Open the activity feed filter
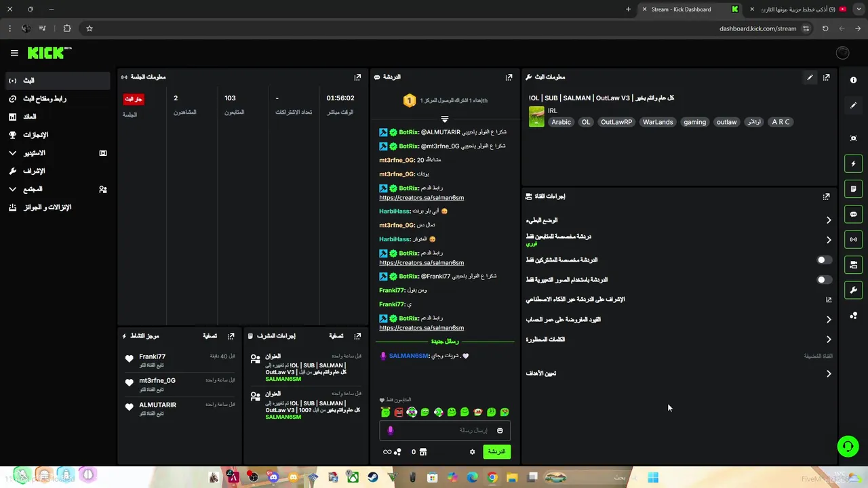 (210, 335)
